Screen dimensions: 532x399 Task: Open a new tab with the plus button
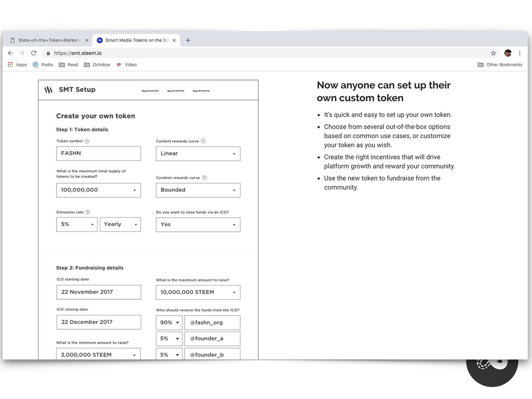188,40
